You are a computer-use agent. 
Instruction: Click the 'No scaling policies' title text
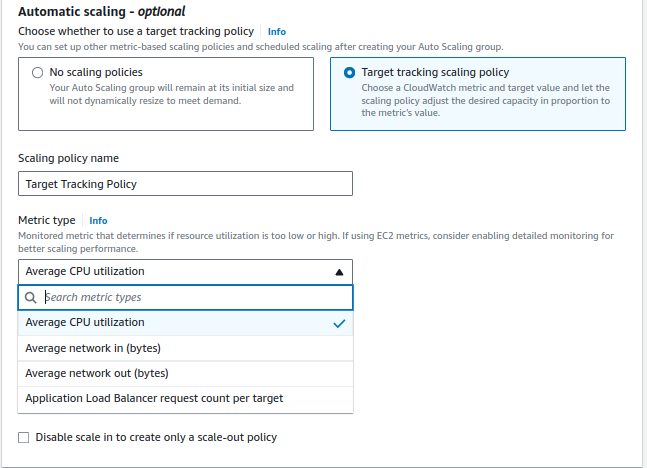[x=96, y=73]
